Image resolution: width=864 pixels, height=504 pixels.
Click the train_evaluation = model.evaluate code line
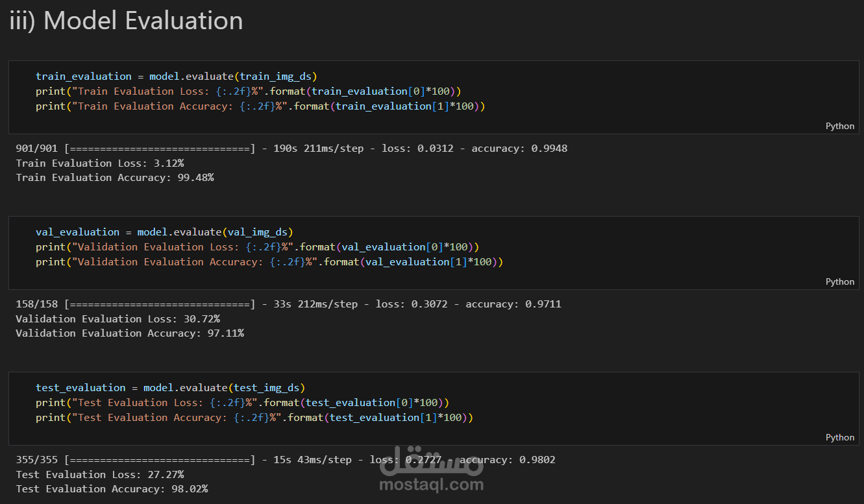coord(177,77)
